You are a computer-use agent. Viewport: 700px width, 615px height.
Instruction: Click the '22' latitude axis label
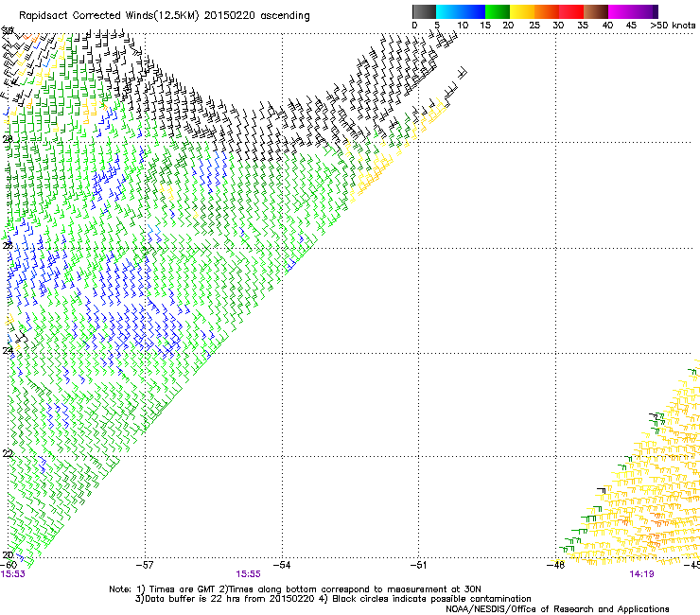tap(8, 453)
